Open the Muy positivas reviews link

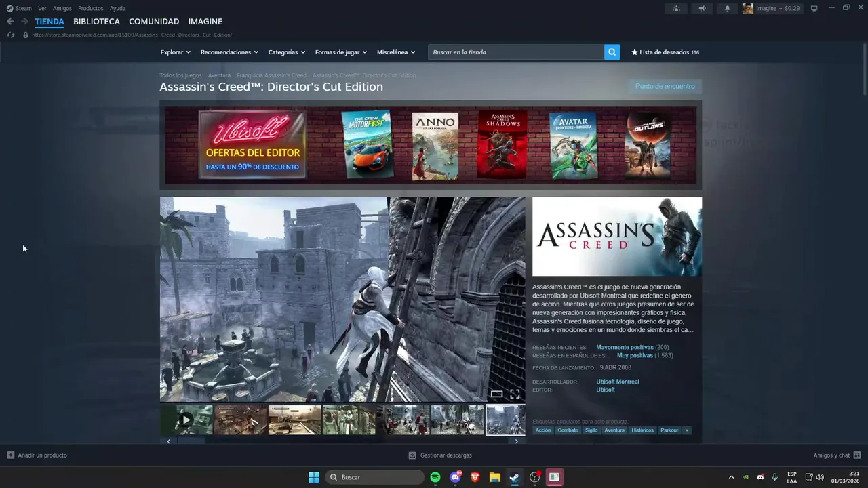(635, 355)
